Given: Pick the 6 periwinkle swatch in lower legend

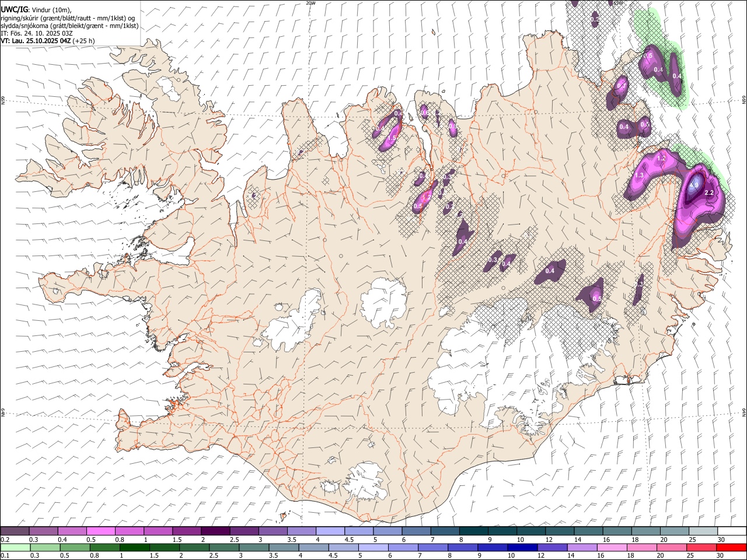Looking at the screenshot, I should [x=403, y=547].
